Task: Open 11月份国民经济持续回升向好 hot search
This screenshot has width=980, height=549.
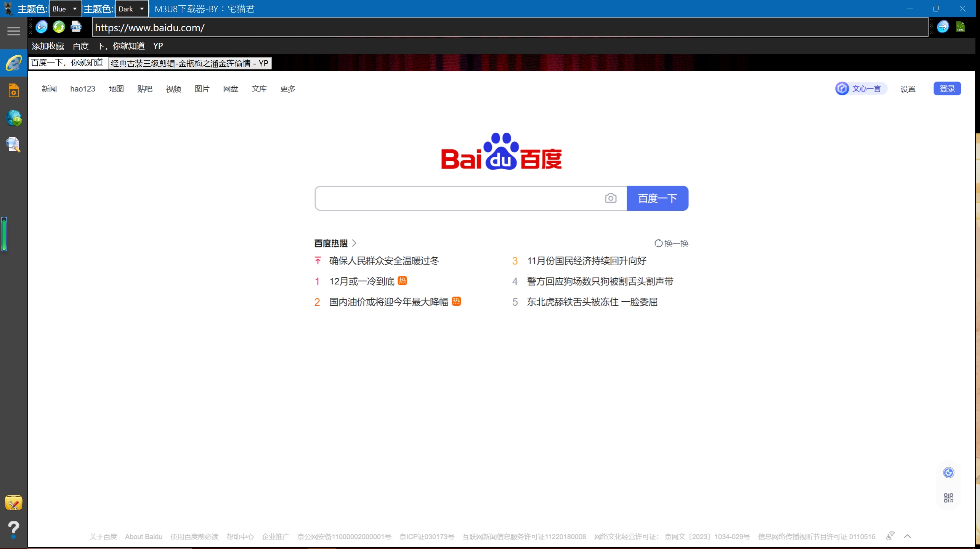Action: pyautogui.click(x=587, y=261)
